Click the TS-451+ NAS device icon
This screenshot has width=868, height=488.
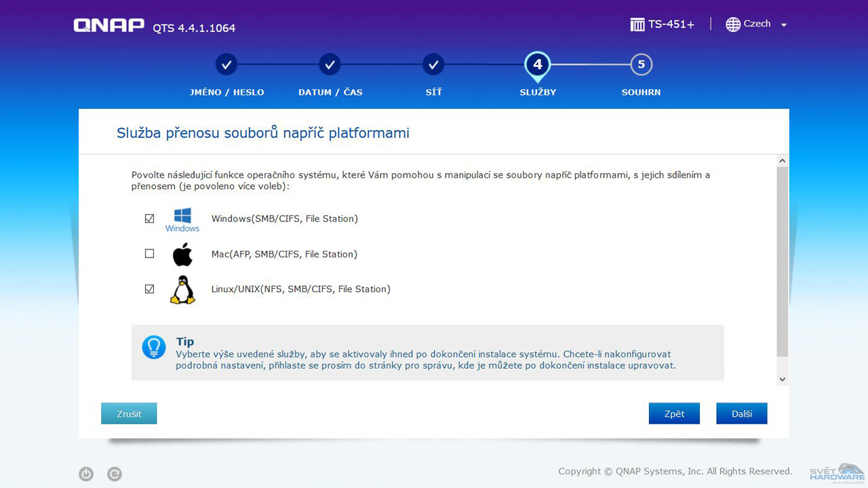point(637,24)
